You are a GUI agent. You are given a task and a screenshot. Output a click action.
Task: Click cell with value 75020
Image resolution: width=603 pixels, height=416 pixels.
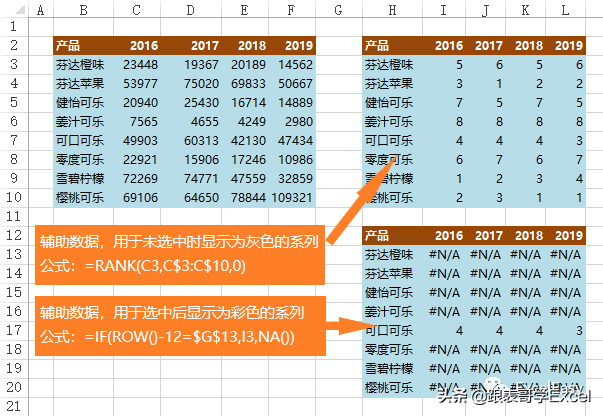click(x=191, y=83)
